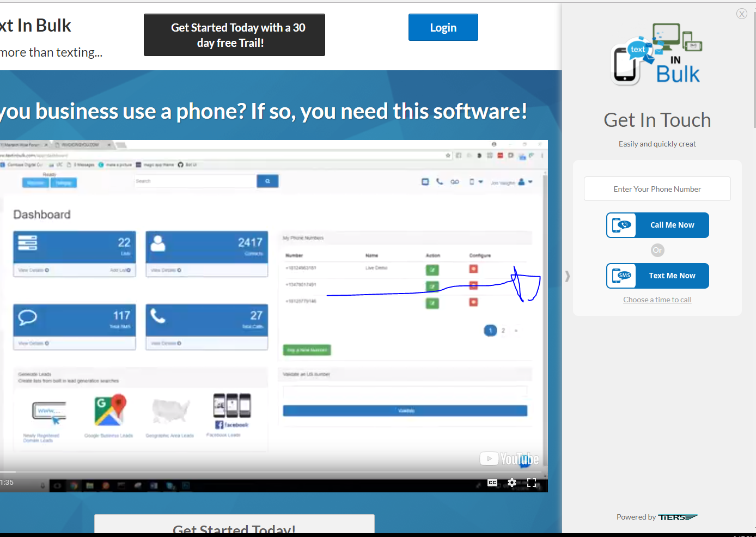756x537 pixels.
Task: Click the Geographic Area Leads map icon
Action: click(170, 411)
